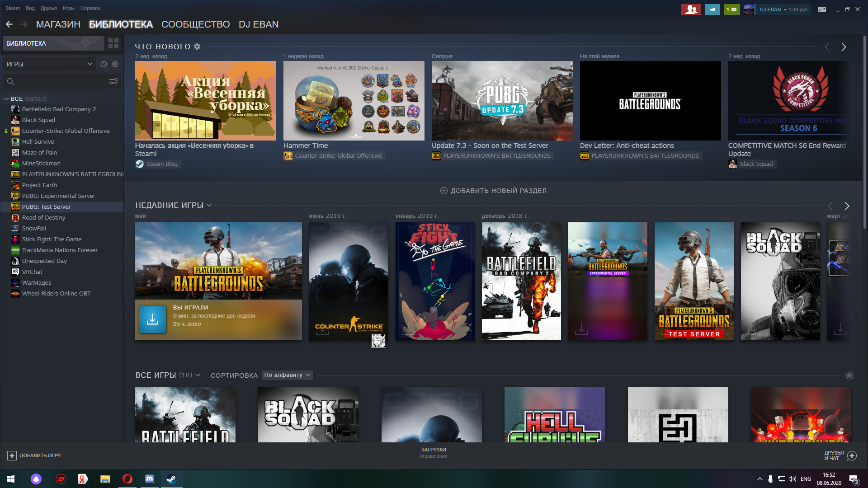The height and width of the screenshot is (488, 868).
Task: Open the Вид menu
Action: 30,8
